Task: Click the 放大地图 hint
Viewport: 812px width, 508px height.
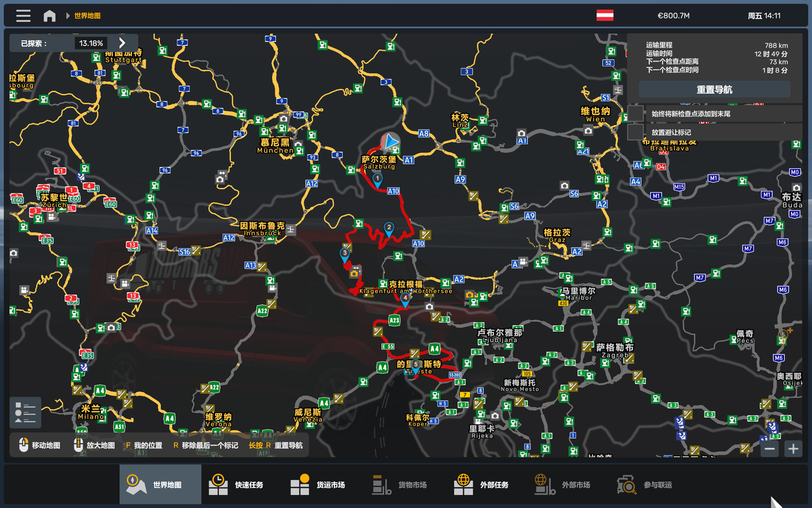Action: (x=95, y=445)
